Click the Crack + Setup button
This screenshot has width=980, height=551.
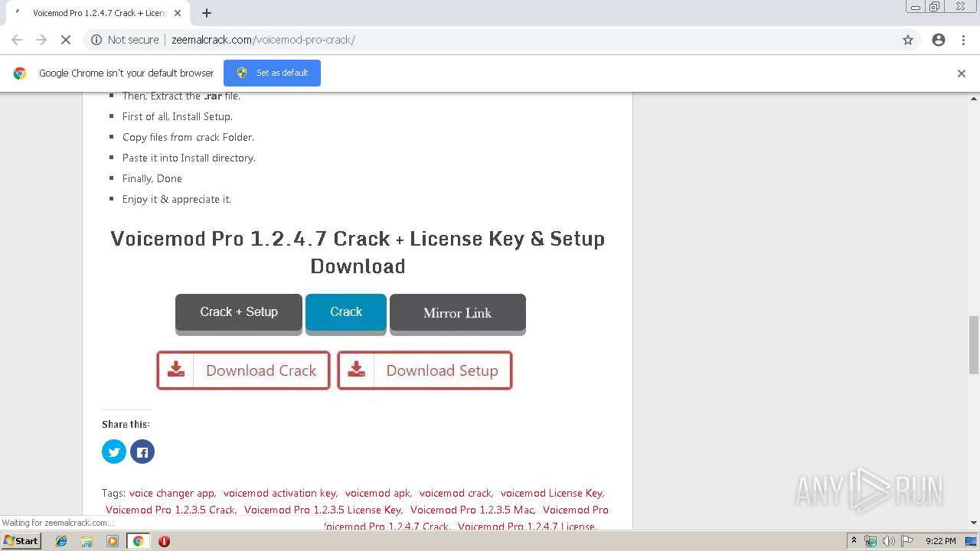(239, 312)
